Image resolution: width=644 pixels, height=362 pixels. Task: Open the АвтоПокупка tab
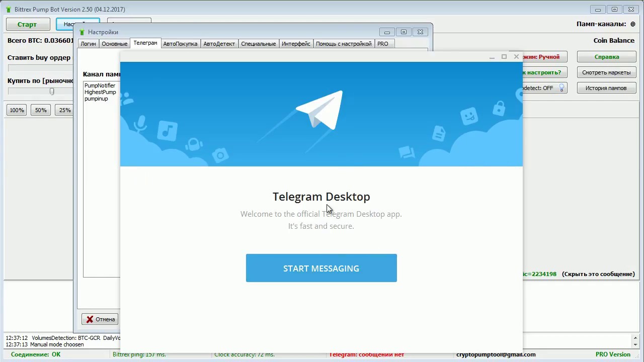coord(180,44)
